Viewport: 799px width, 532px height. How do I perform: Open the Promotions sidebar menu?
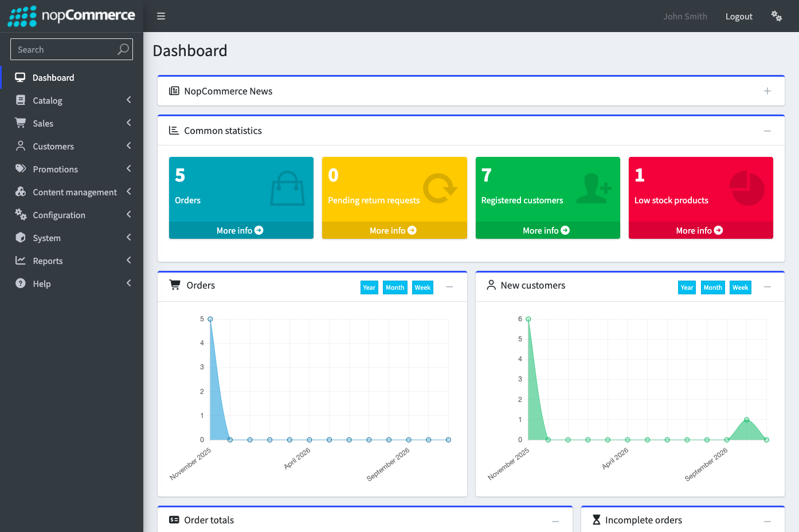click(x=72, y=169)
